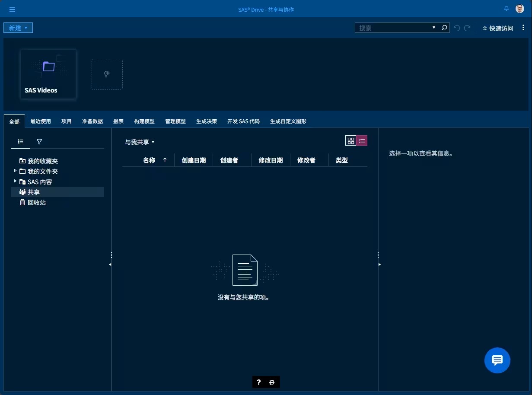Image resolution: width=532 pixels, height=395 pixels.
Task: Click the add quick access tile
Action: point(107,74)
